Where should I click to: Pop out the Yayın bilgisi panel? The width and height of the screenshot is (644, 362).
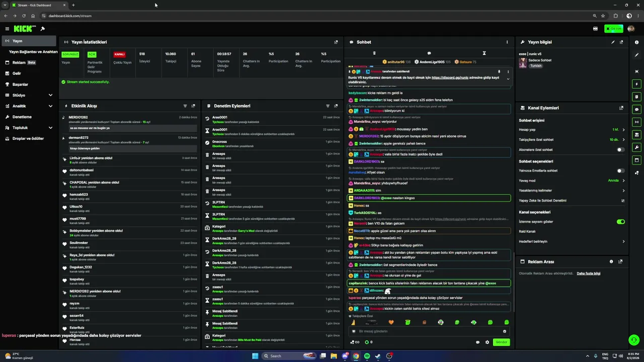coord(621,42)
